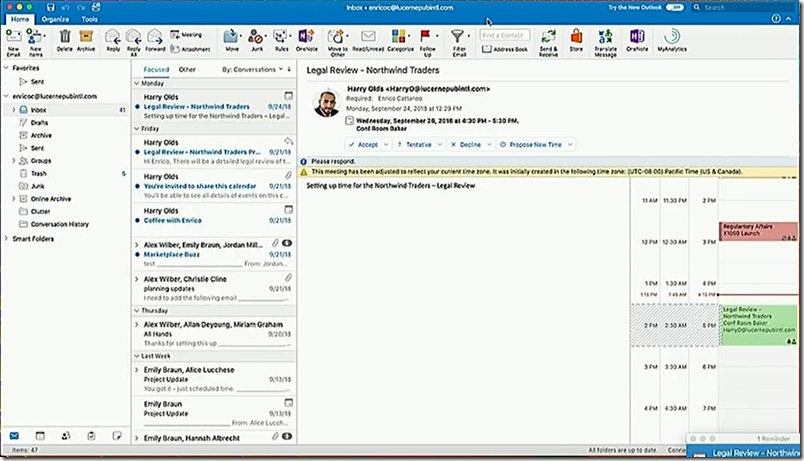Select the green Legal Review calendar event
The image size is (804, 461).
(x=759, y=325)
